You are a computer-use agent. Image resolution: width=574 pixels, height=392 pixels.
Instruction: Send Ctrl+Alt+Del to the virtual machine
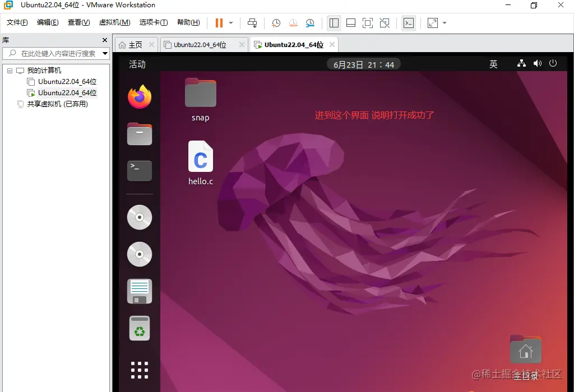tap(252, 22)
